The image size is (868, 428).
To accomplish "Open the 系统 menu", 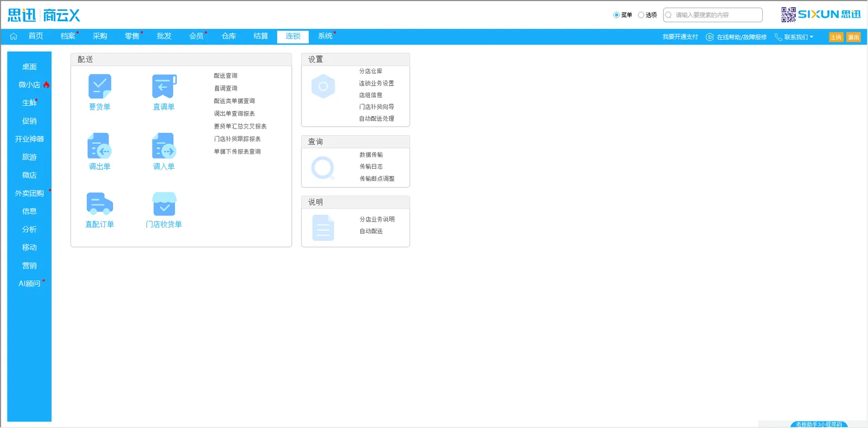I will [325, 36].
